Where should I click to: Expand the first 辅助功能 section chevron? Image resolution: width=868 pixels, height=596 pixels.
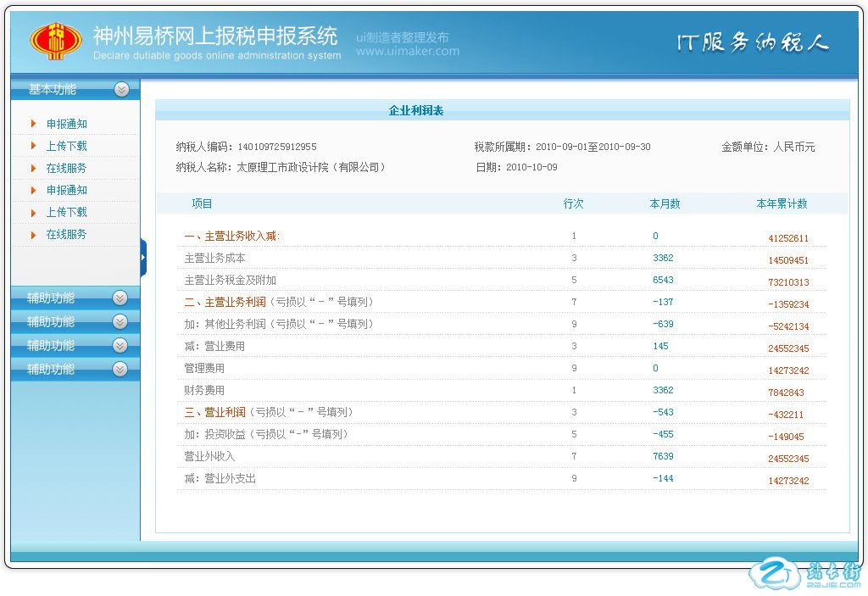[x=120, y=298]
